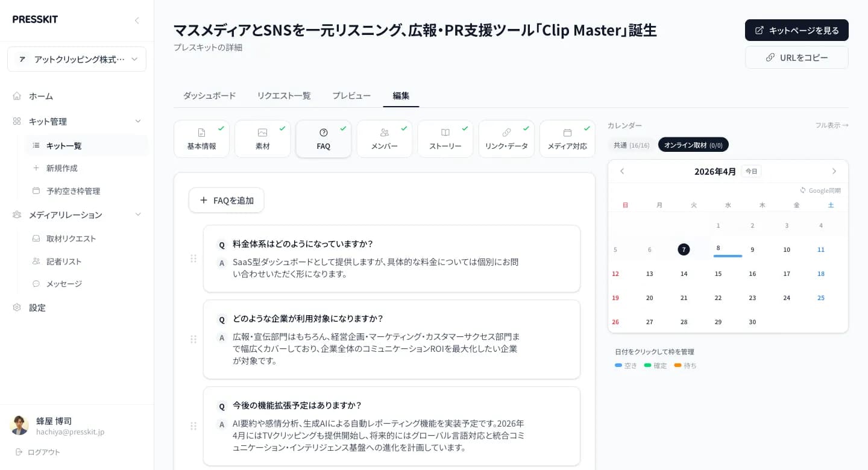Click the plus icon beside 新規作成

coord(36,168)
